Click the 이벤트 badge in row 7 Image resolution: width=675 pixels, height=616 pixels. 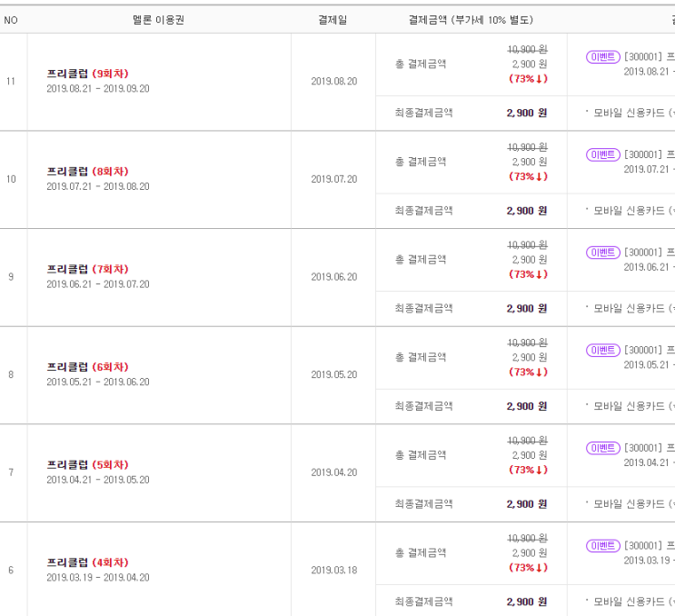pyautogui.click(x=602, y=448)
